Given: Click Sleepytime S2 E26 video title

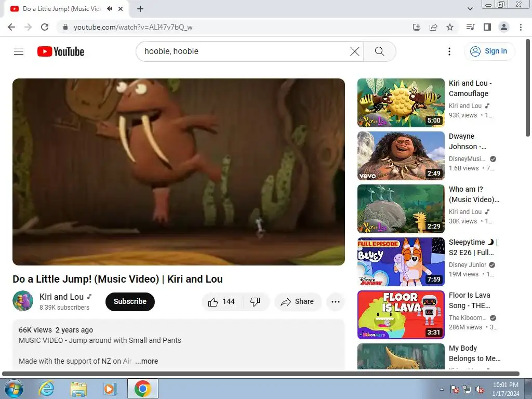Looking at the screenshot, I should (473, 247).
